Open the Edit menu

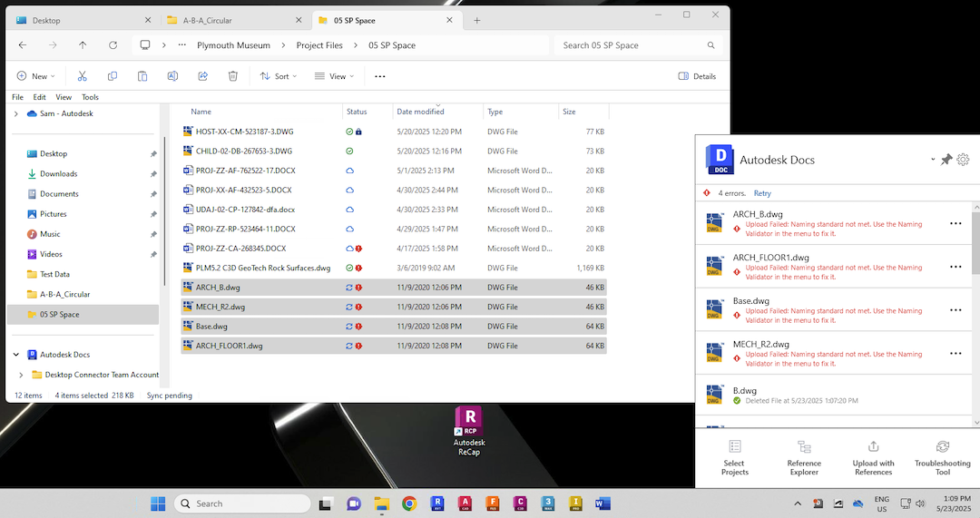tap(39, 97)
